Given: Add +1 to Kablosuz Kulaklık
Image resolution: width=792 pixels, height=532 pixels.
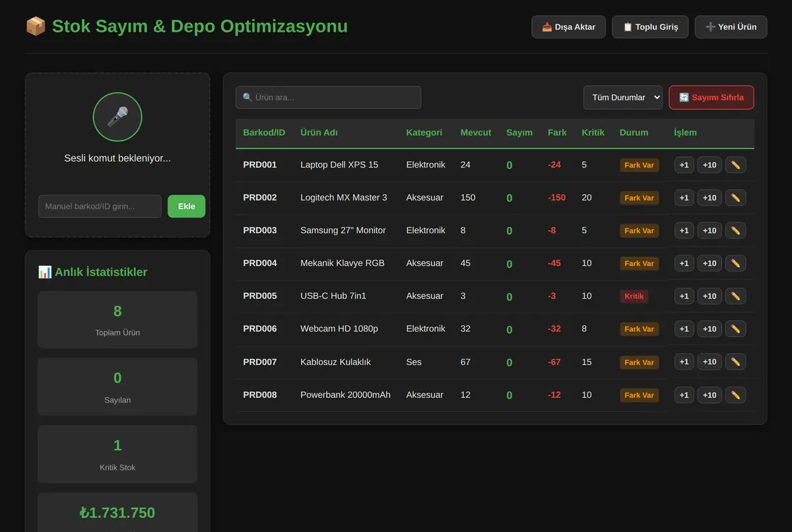Looking at the screenshot, I should click(x=684, y=362).
